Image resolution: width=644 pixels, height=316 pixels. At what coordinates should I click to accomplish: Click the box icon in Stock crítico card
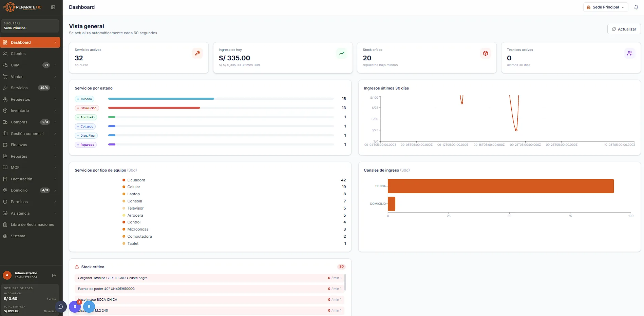(486, 53)
